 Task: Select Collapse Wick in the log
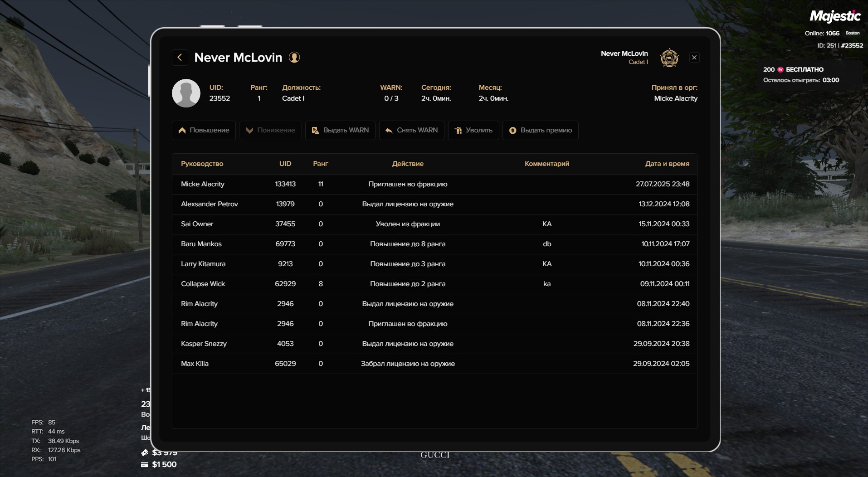coord(203,284)
